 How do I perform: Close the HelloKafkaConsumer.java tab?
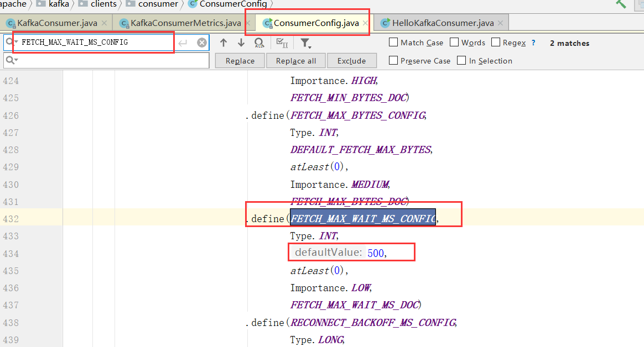(500, 23)
